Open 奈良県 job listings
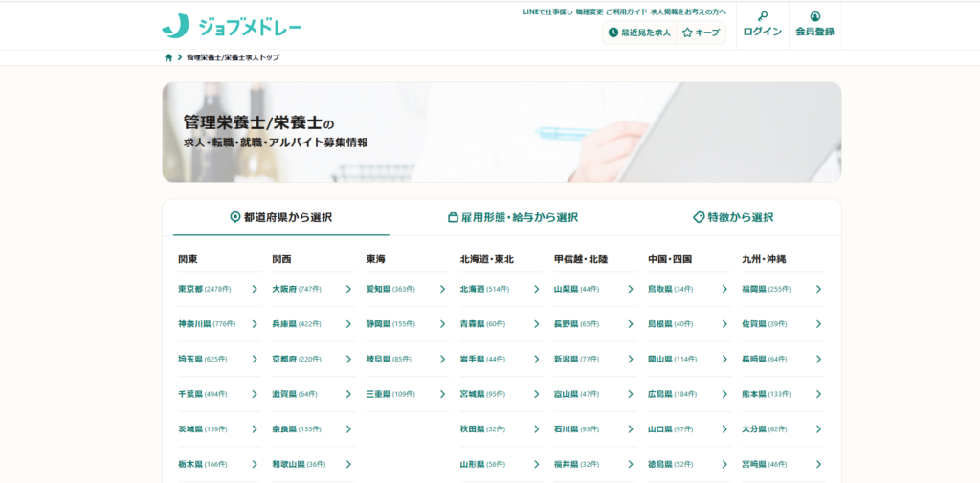This screenshot has width=980, height=483. coord(313,429)
